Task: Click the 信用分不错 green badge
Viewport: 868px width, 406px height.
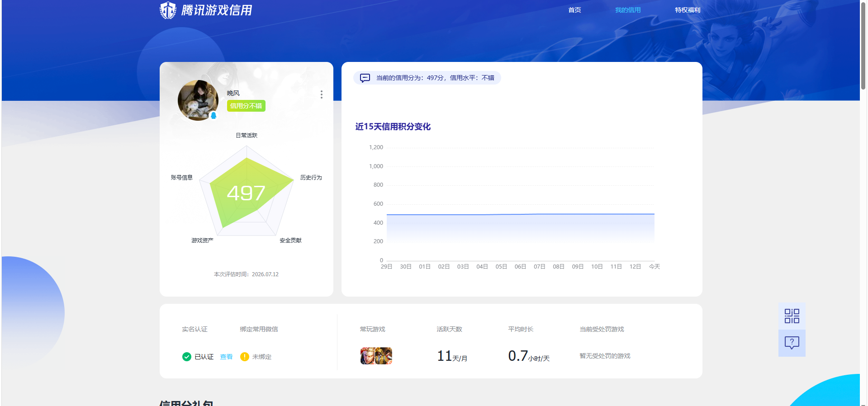Action: point(246,106)
